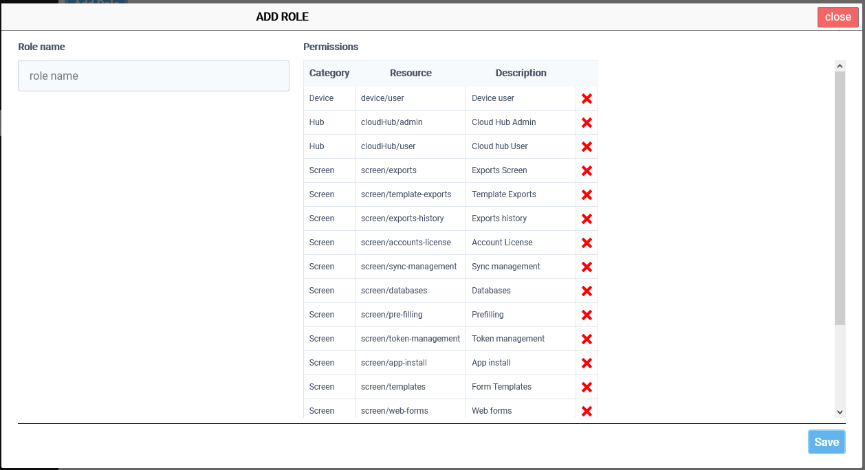Select the screen/pre-filling resource cell
This screenshot has width=865, height=470.
tap(410, 314)
